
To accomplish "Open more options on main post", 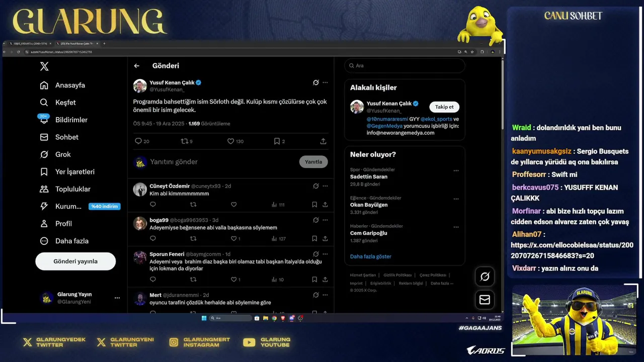I will pos(325,82).
